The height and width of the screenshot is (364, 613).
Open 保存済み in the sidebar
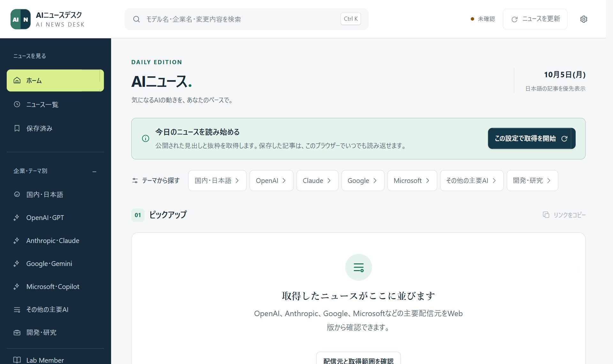(x=55, y=128)
